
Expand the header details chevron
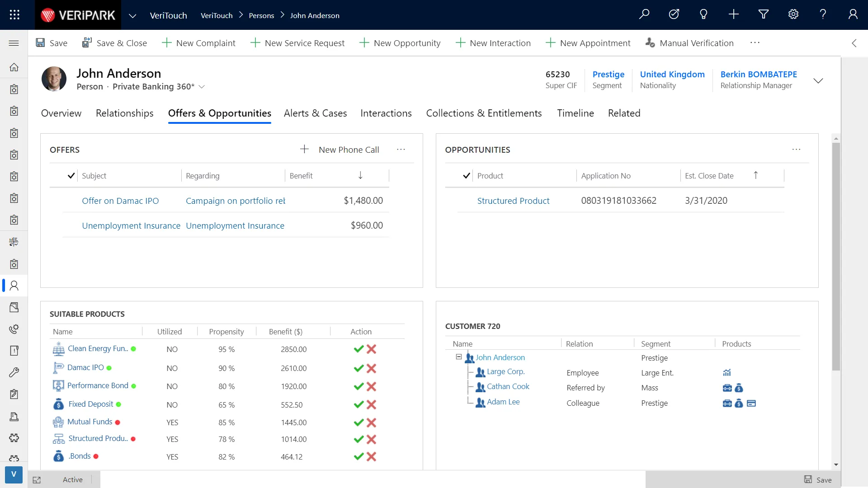point(818,80)
